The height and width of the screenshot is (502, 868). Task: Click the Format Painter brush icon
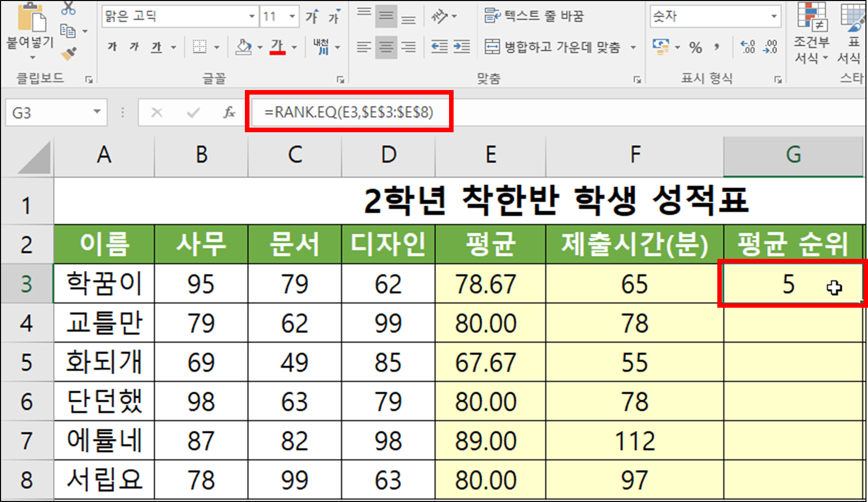click(68, 53)
